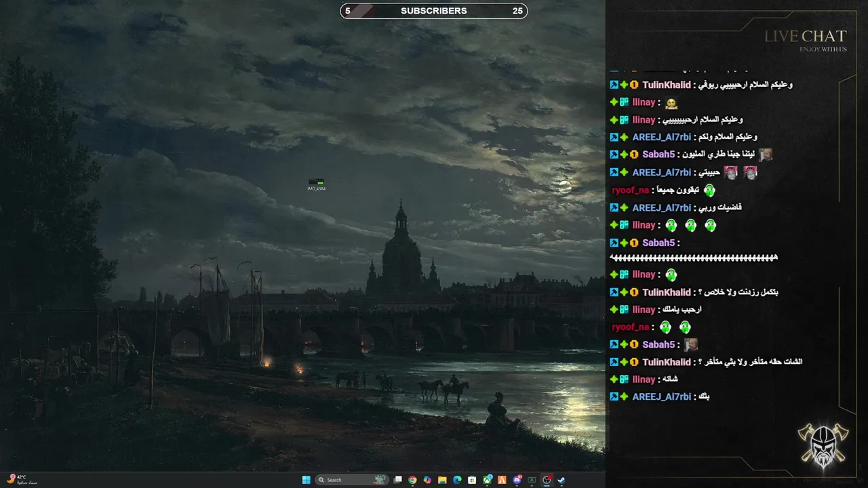Click llinay on the three ghost emotes row
The height and width of the screenshot is (488, 868).
click(x=644, y=225)
